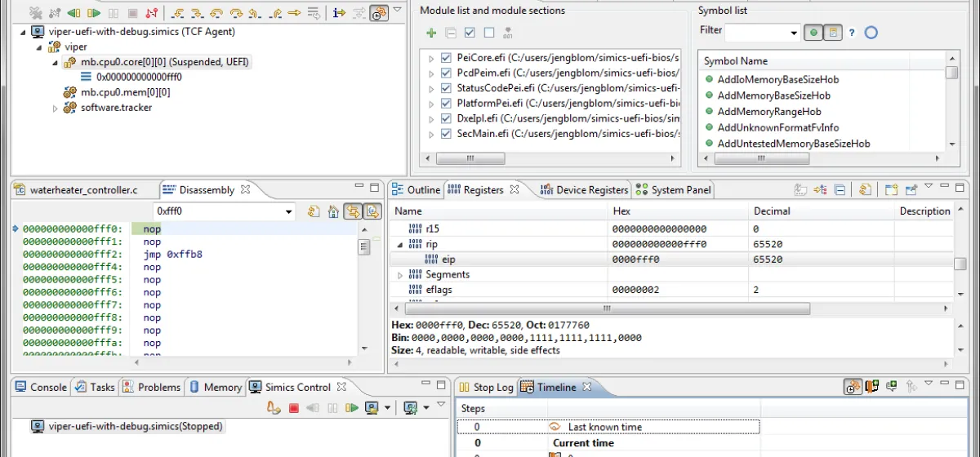Click the first icon in Simics Control toolbar
The image size is (980, 457).
click(x=274, y=407)
